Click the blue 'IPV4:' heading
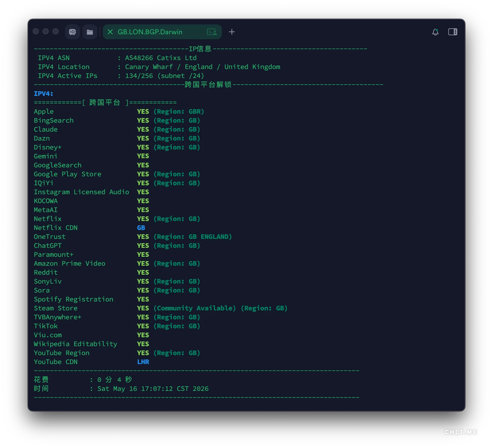 pyautogui.click(x=43, y=94)
